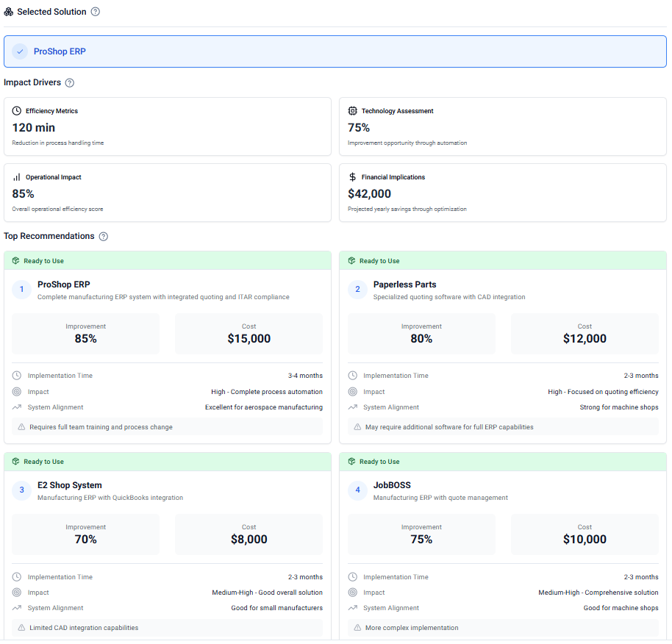Screen dimensions: 672x644
Task: Click 'Good for machine shops' text
Action: pyautogui.click(x=621, y=608)
